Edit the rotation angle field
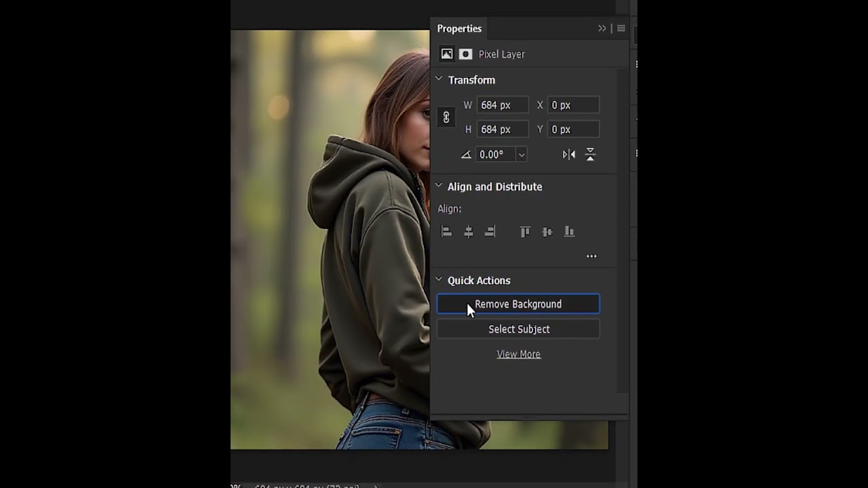The image size is (868, 488). point(496,155)
